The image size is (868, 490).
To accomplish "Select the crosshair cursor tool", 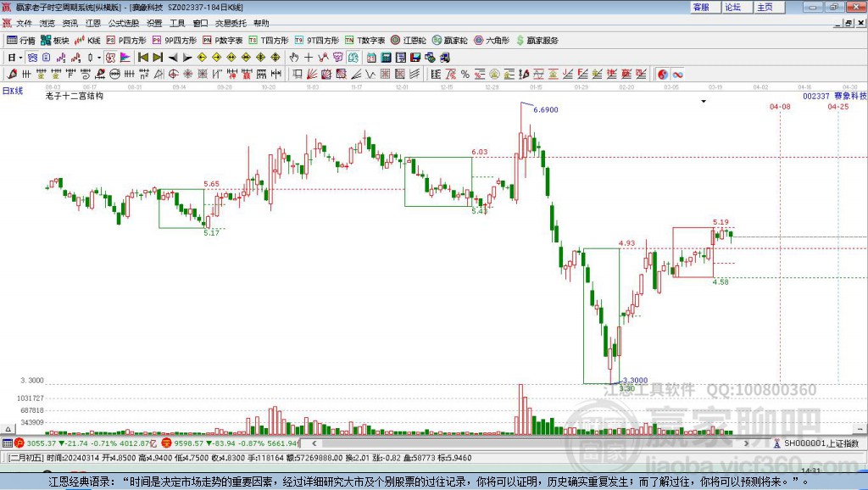I will pyautogui.click(x=309, y=58).
